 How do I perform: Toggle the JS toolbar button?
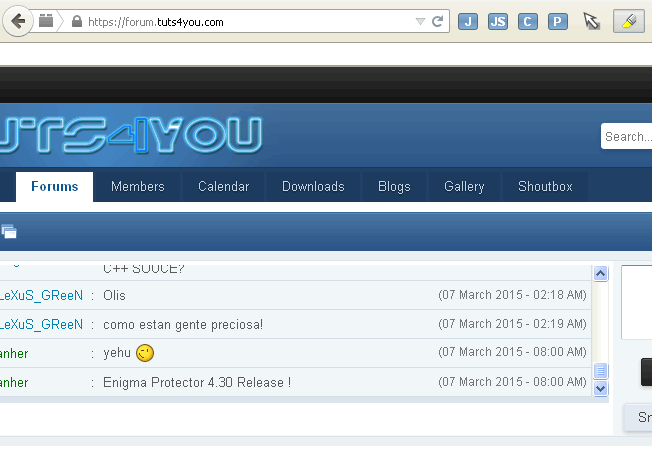498,22
